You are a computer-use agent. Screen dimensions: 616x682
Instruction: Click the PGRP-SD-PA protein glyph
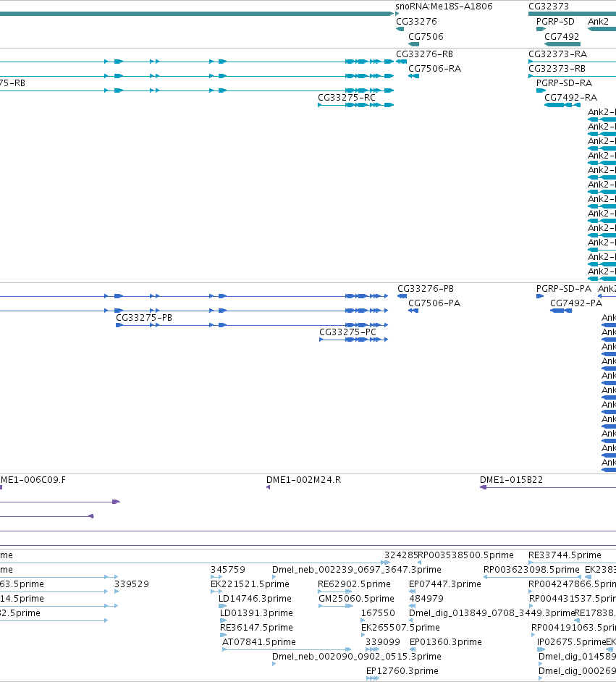click(540, 296)
